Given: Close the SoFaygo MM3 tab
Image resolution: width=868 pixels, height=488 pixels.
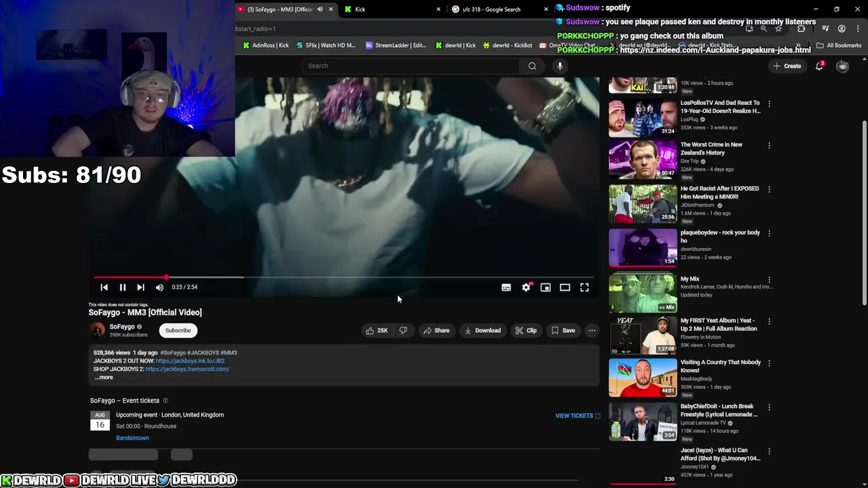Looking at the screenshot, I should [331, 9].
